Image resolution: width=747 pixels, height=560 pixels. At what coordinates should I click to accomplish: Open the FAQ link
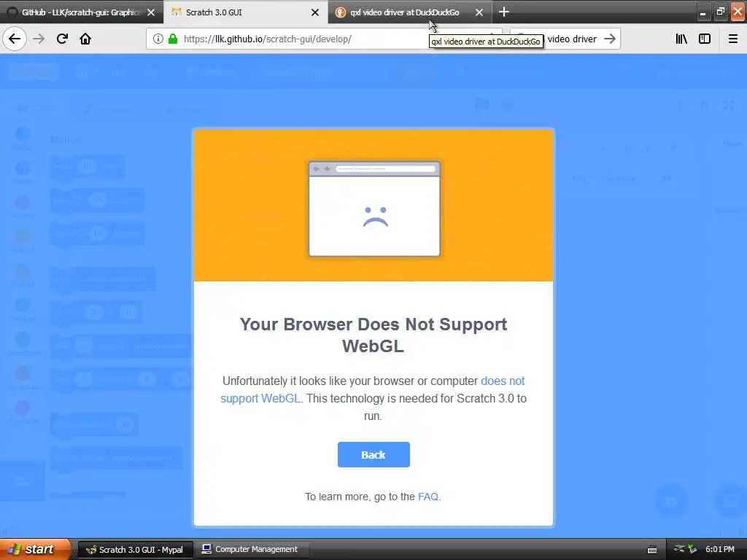[427, 497]
